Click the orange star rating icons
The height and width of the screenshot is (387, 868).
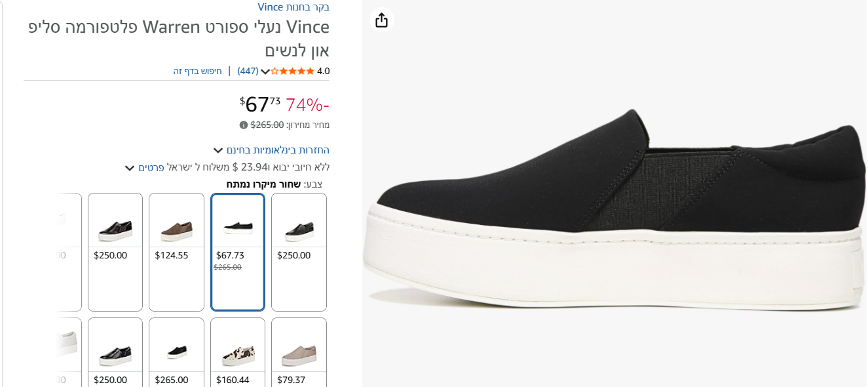coord(293,71)
